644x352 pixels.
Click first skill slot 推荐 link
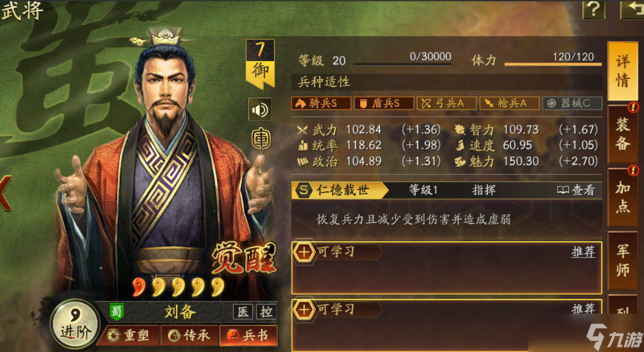pos(583,251)
